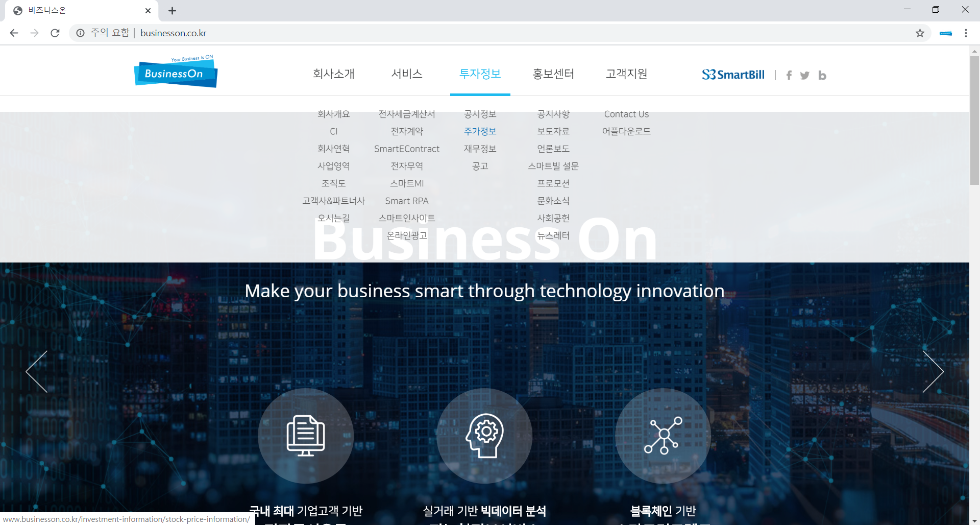Screen dimensions: 980x525
Task: Open the 공시정보 investment link
Action: pos(480,114)
